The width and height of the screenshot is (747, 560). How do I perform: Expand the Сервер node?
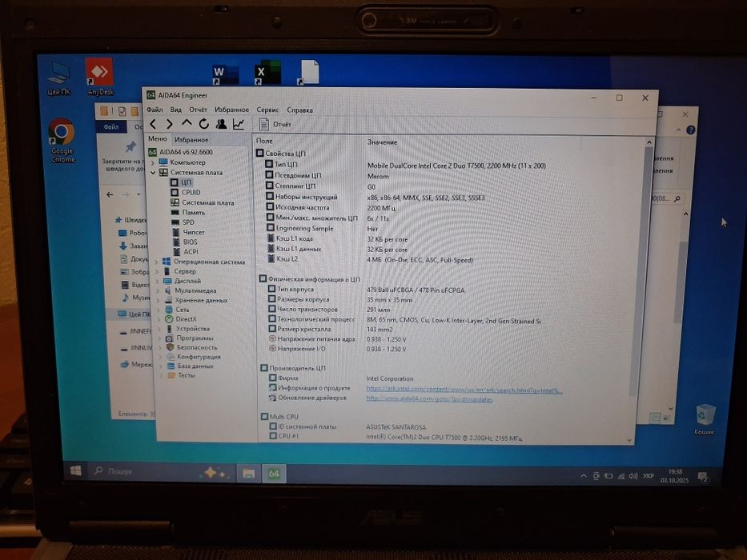pyautogui.click(x=157, y=271)
